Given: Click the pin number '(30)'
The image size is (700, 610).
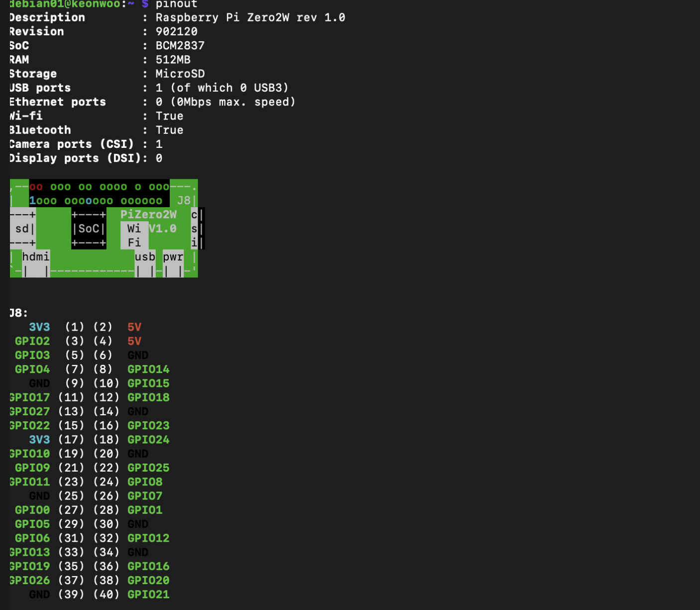Looking at the screenshot, I should point(106,524).
